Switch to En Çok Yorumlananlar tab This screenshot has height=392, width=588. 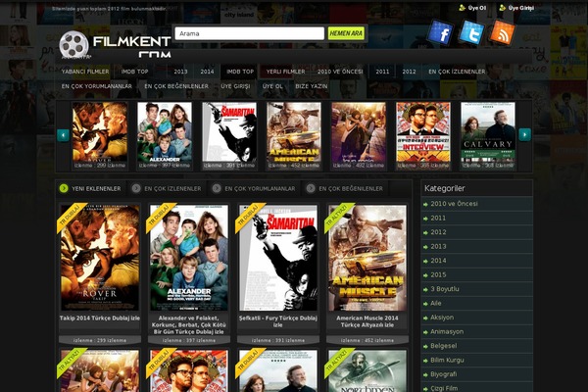[260, 188]
